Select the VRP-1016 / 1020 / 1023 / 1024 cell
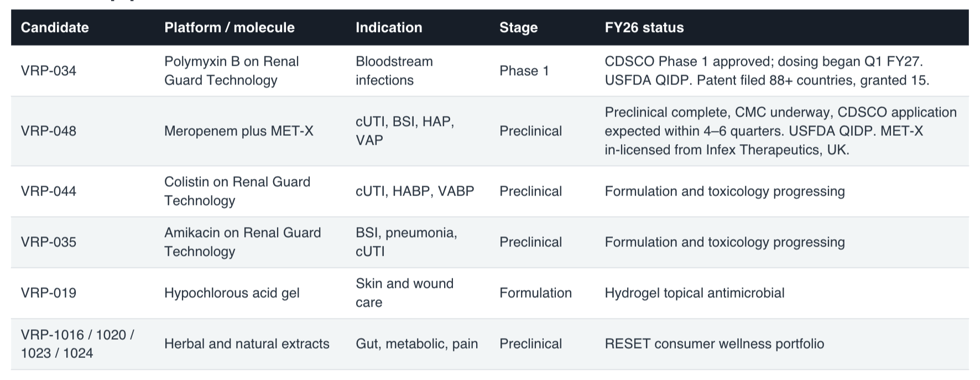Viewport: 980px width, 380px height. 77,344
